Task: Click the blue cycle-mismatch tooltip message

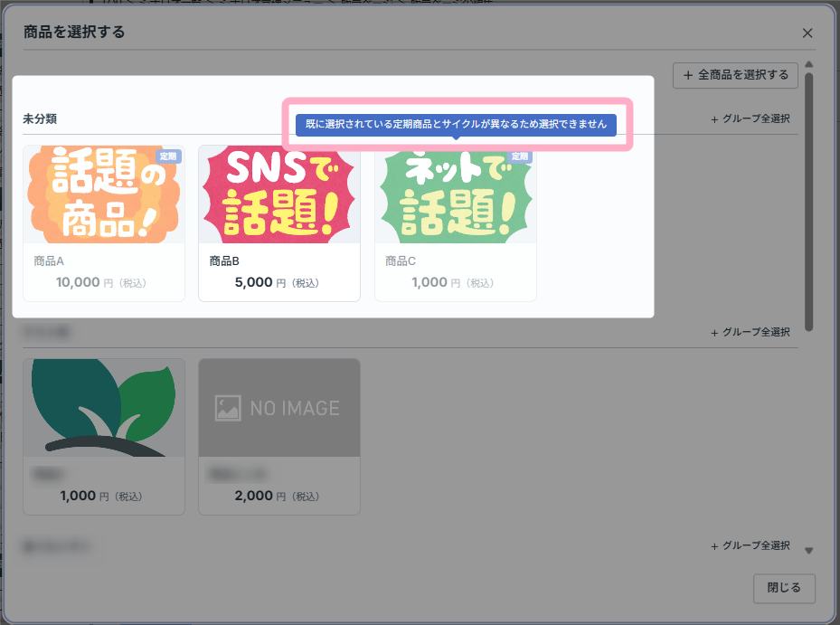Action: (456, 124)
